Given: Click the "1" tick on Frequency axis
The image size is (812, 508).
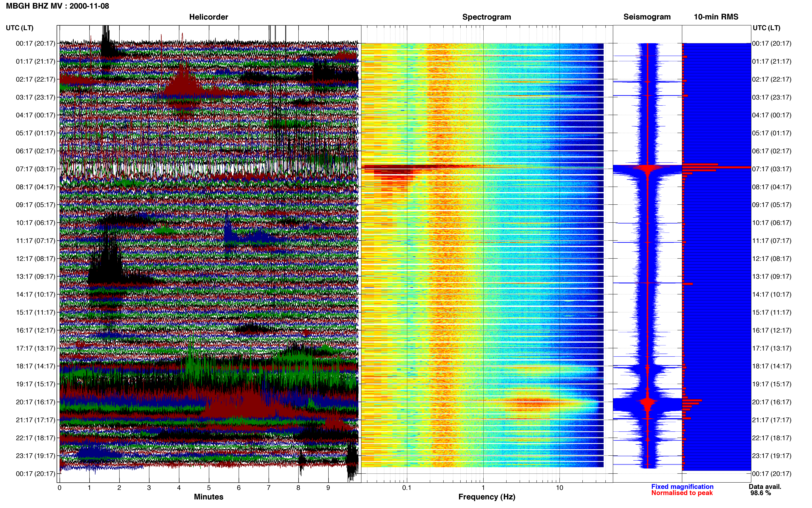Looking at the screenshot, I should 483,488.
